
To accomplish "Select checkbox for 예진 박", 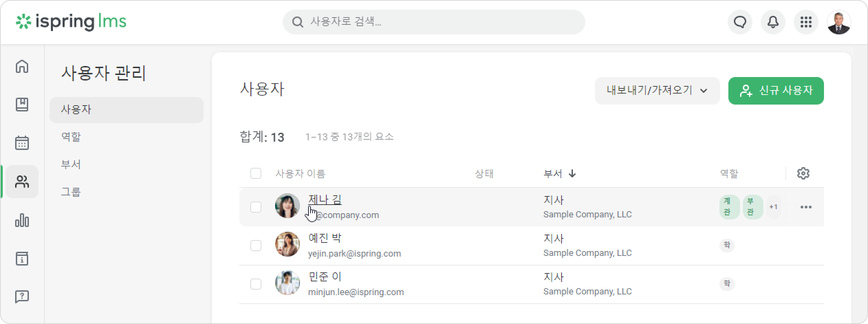I will [x=256, y=246].
